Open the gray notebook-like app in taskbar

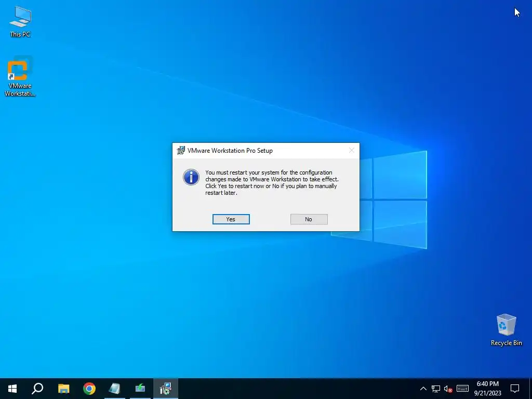tap(115, 389)
